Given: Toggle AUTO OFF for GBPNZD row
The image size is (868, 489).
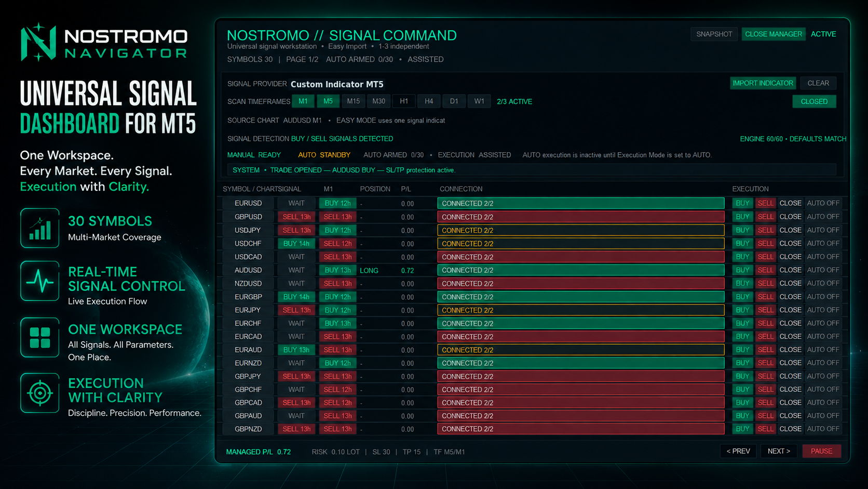Looking at the screenshot, I should pyautogui.click(x=823, y=429).
